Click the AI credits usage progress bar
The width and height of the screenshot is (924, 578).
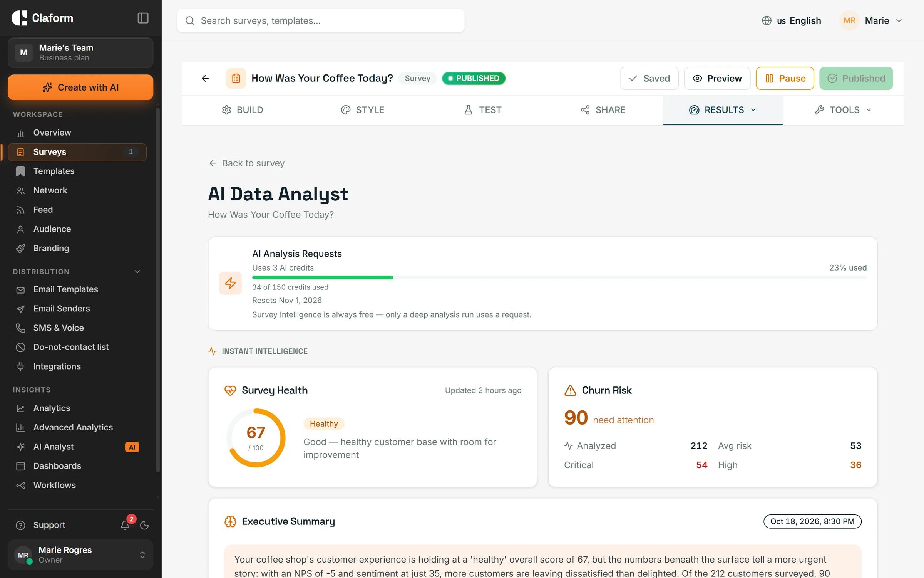[x=559, y=277]
